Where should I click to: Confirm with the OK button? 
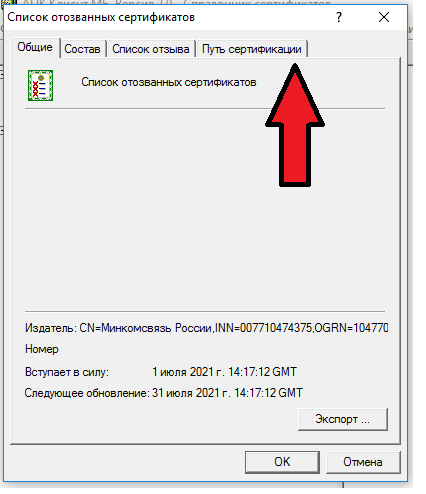pos(282,462)
